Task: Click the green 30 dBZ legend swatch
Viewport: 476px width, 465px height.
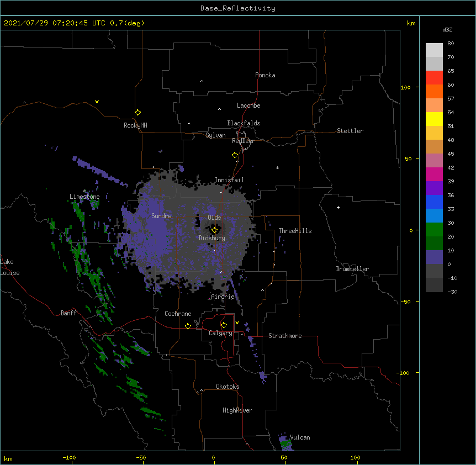Action: (x=434, y=230)
